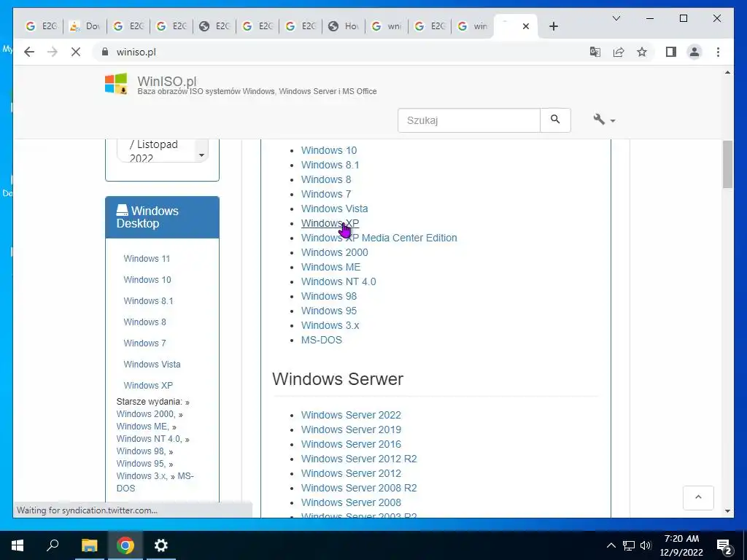Show hidden system tray icons
This screenshot has height=560, width=747.
point(611,545)
